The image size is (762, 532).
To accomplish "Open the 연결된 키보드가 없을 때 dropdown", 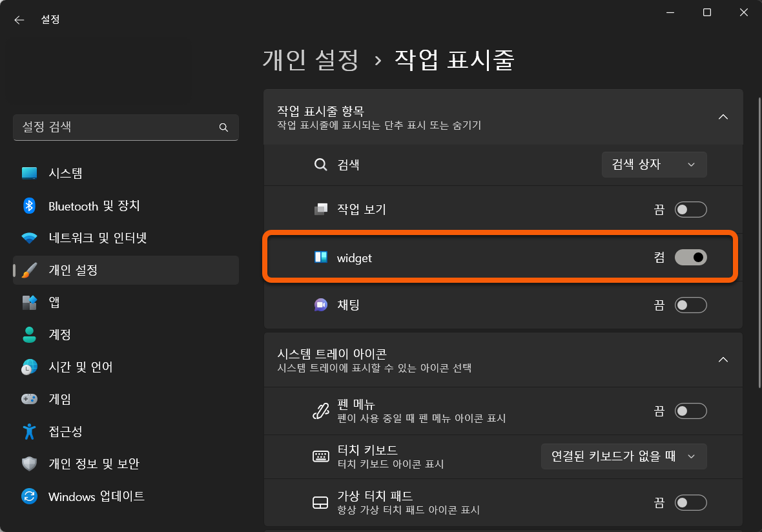I will pyautogui.click(x=623, y=456).
